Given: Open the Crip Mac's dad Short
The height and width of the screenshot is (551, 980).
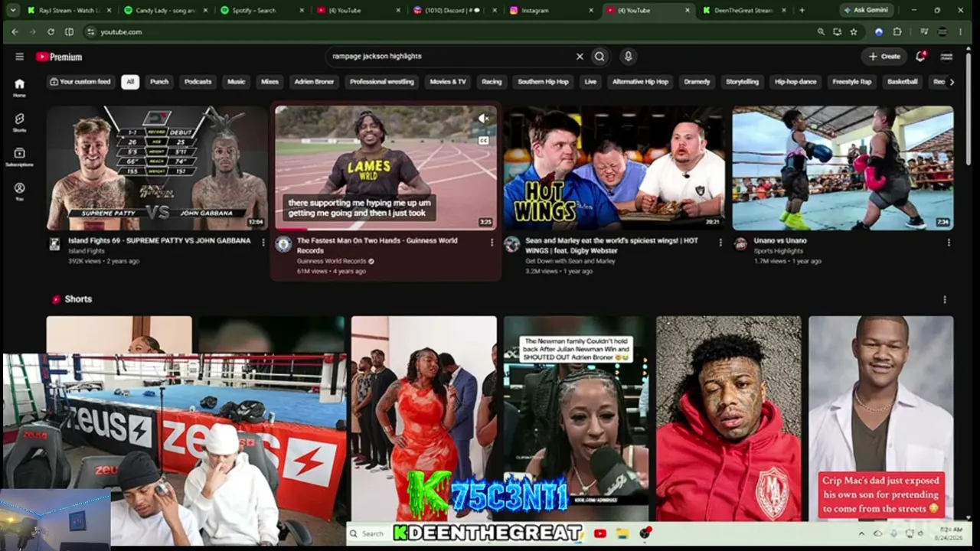Looking at the screenshot, I should click(x=881, y=418).
